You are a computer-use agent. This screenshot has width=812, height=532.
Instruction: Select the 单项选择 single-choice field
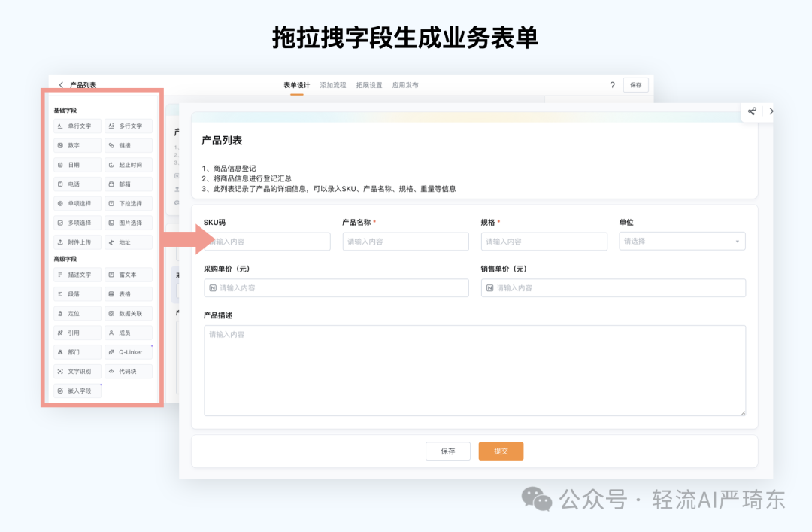77,203
